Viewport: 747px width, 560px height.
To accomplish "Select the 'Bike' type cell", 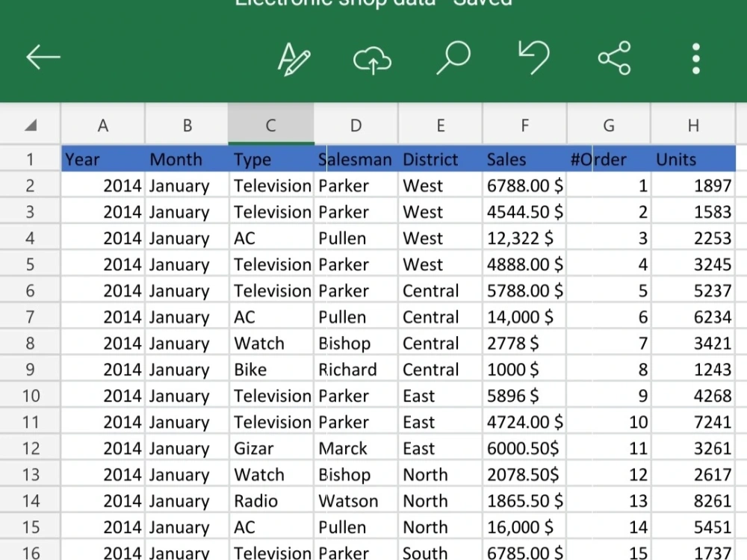I will (272, 369).
